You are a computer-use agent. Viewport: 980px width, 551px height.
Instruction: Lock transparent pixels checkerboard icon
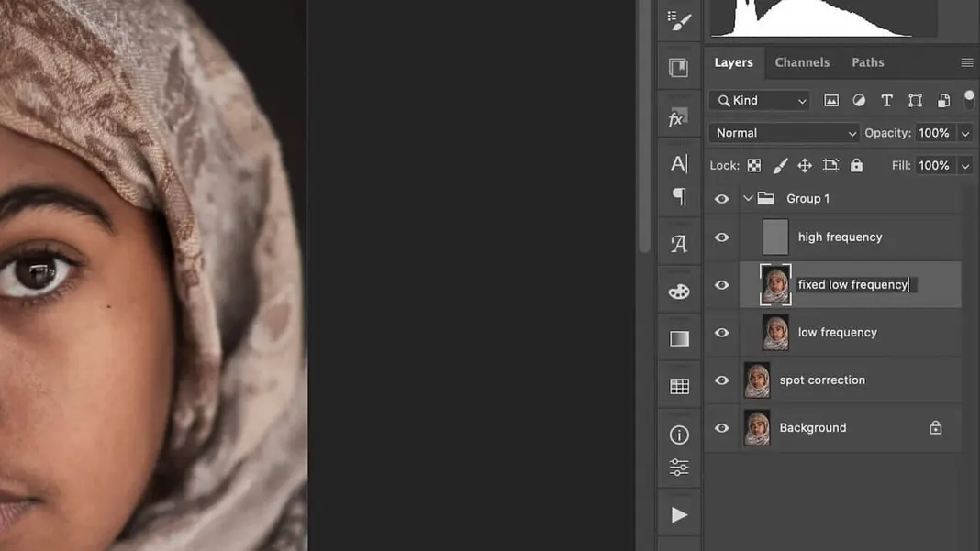754,166
